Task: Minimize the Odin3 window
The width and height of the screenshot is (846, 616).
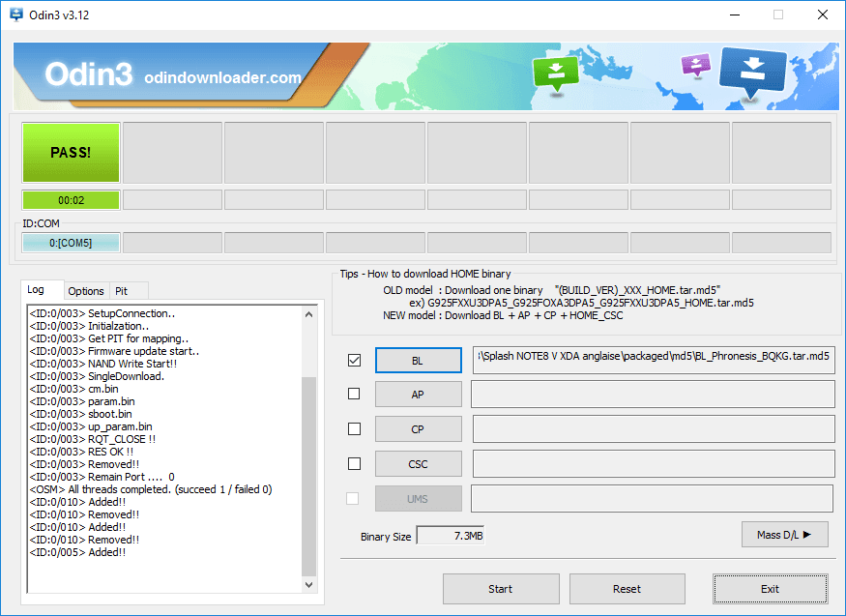Action: pyautogui.click(x=734, y=15)
